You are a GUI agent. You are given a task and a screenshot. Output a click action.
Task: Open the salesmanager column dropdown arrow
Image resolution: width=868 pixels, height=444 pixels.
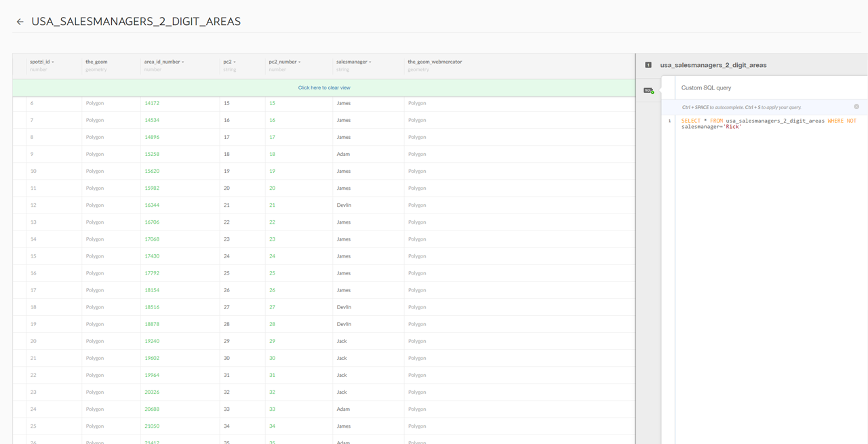click(370, 62)
